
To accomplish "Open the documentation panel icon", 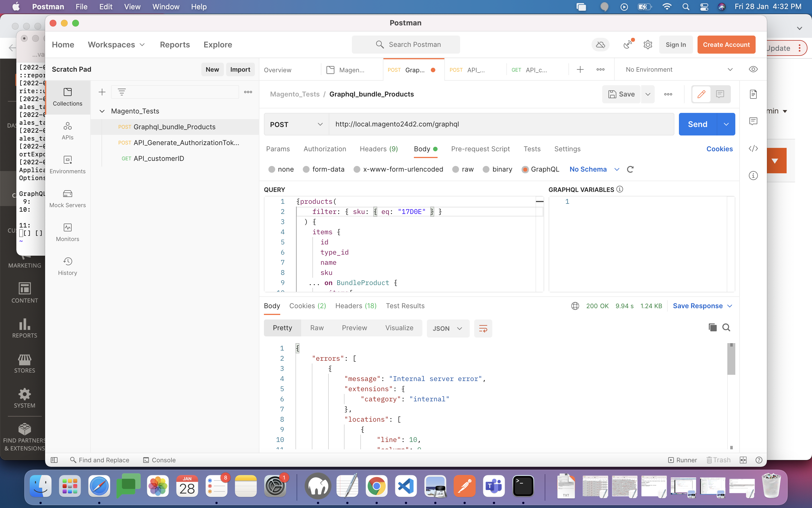I will (753, 95).
